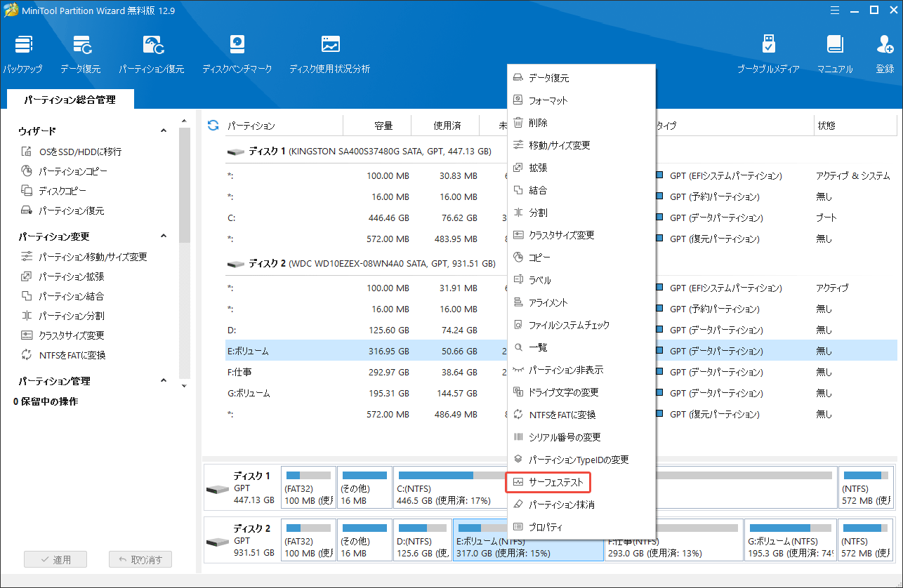Open ブータブルメディア creator icon

point(768,54)
